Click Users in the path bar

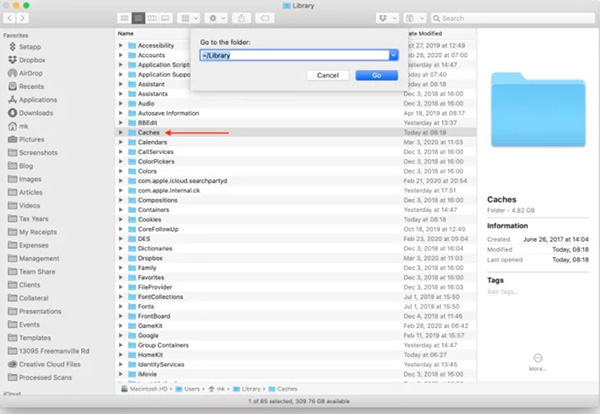188,389
